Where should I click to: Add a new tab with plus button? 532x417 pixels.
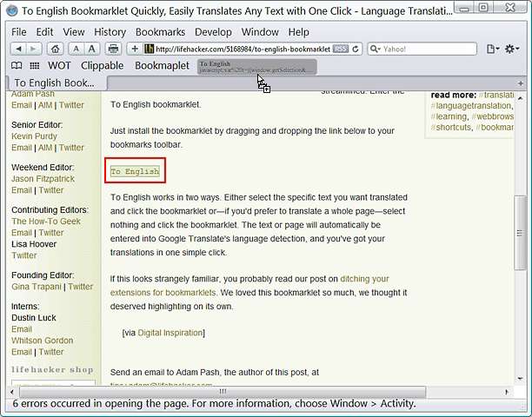521,83
